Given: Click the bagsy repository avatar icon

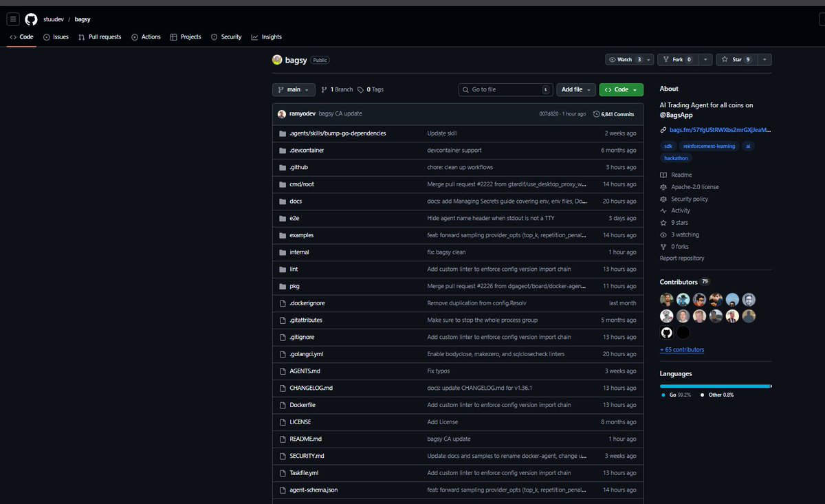Looking at the screenshot, I should (x=277, y=60).
